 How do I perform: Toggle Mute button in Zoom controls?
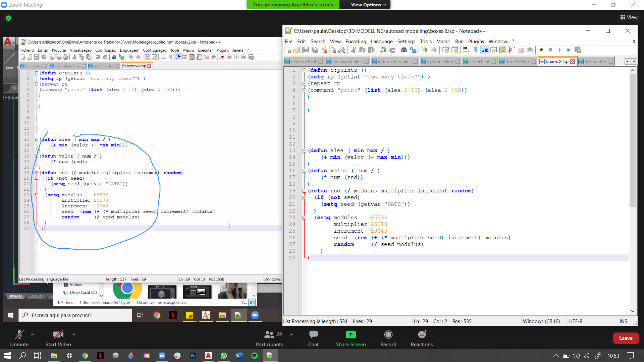click(x=19, y=338)
